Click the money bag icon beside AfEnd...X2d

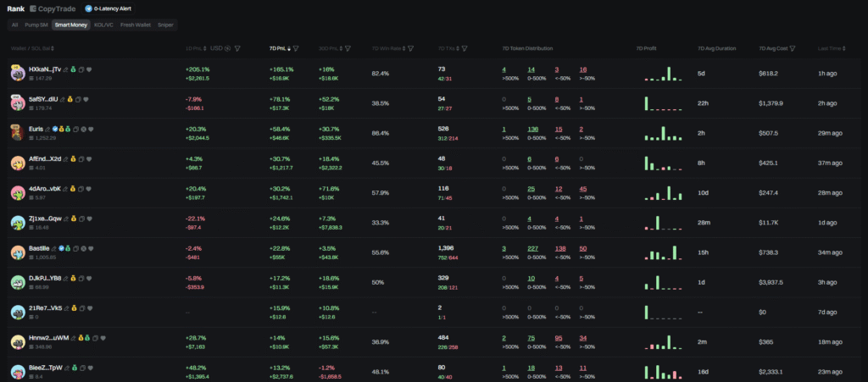click(73, 159)
